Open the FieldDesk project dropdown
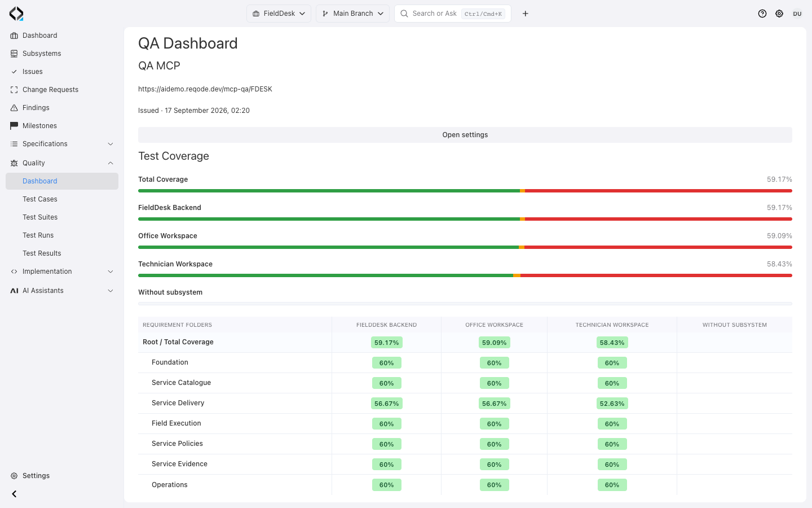Image resolution: width=812 pixels, height=508 pixels. (x=279, y=14)
